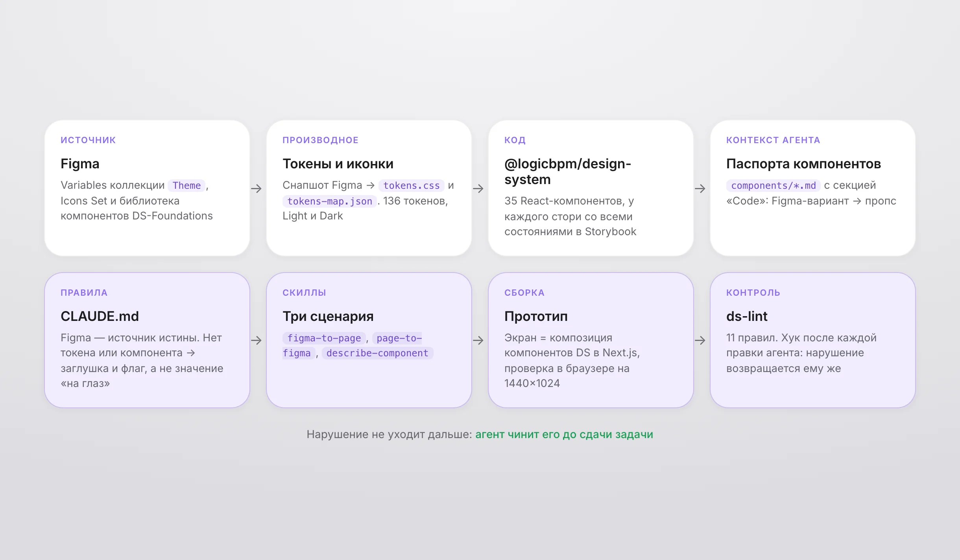Click the arrow between CLAUDE.md and Три сценария
This screenshot has width=960, height=560.
(x=256, y=340)
